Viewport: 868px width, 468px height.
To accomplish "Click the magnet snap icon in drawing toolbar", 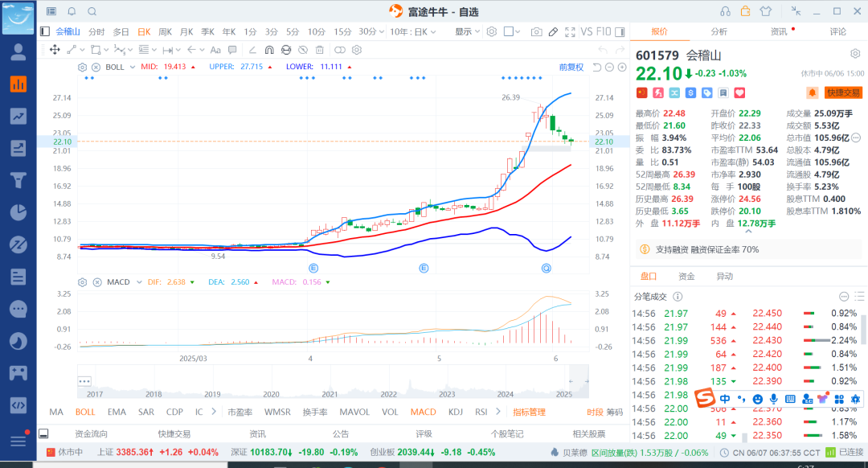I will 269,50.
